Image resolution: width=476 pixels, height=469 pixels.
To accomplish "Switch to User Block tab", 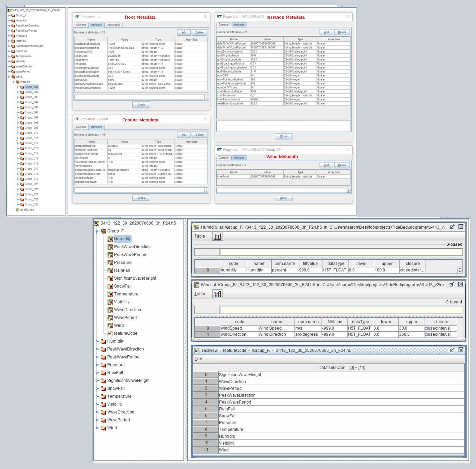I will 113,25.
